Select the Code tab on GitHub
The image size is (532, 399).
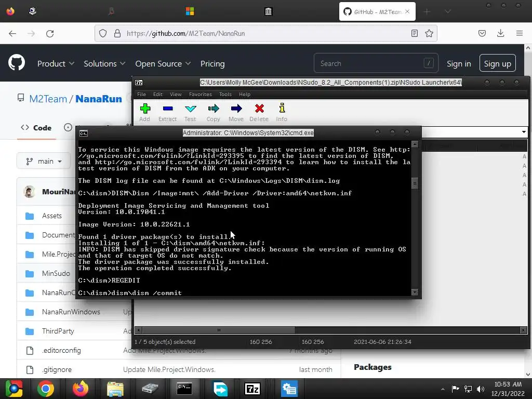36,128
